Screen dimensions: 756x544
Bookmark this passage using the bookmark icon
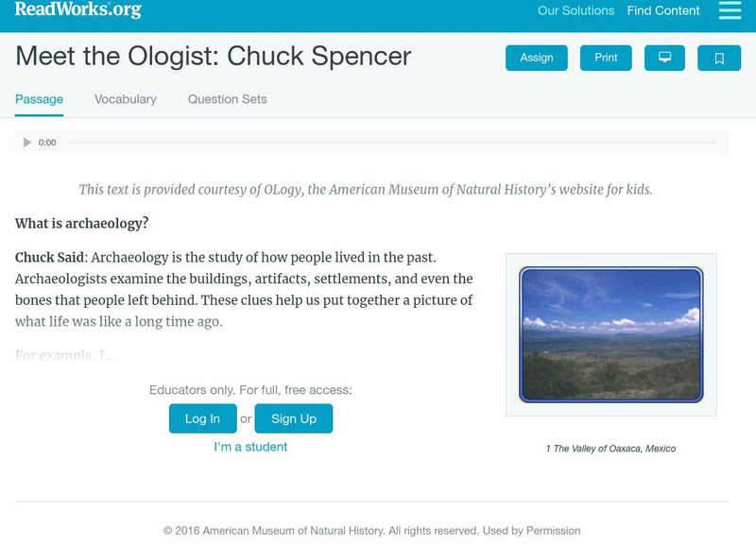click(720, 58)
